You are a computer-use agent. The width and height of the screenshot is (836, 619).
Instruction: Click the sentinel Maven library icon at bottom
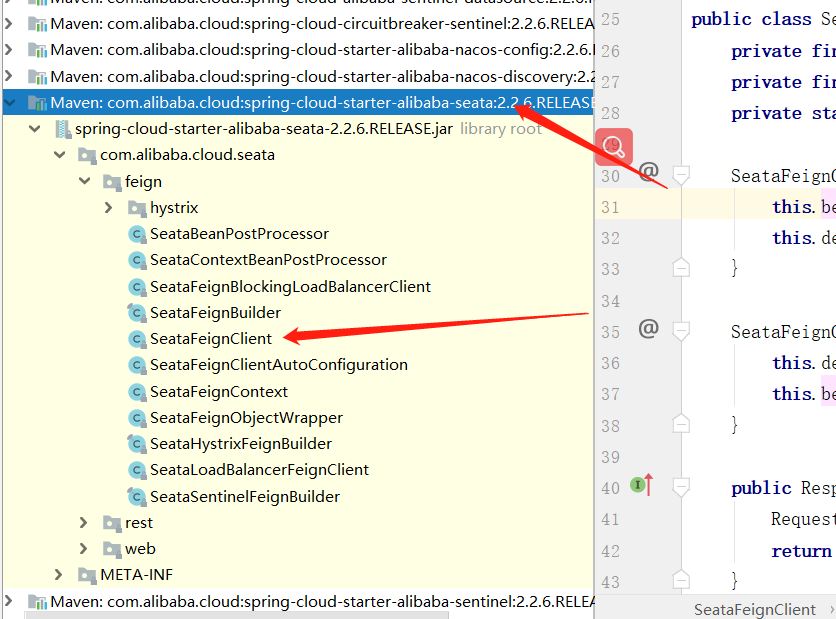pyautogui.click(x=37, y=602)
